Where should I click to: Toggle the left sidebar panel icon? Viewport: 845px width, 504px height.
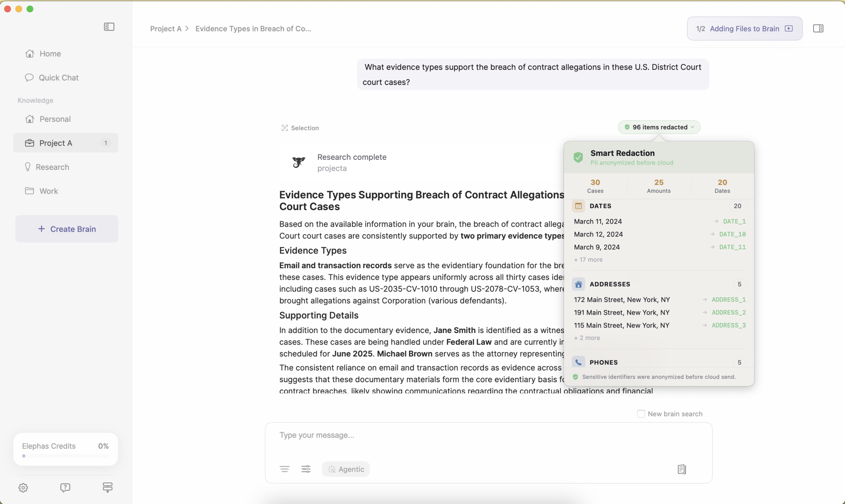tap(109, 27)
